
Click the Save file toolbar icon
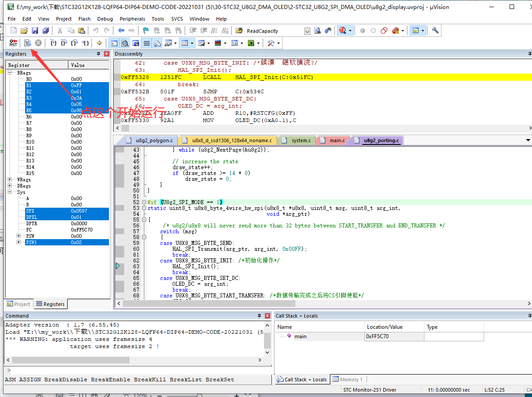[35, 31]
